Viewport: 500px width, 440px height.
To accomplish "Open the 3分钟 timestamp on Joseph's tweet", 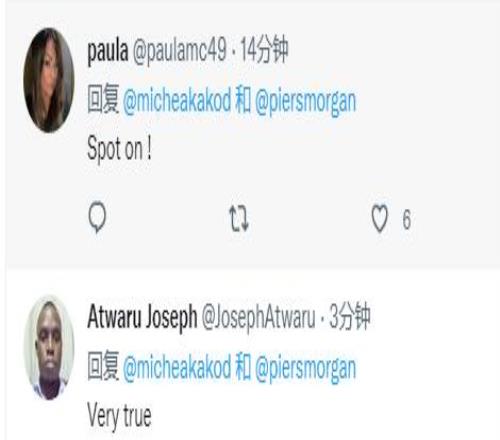I will (350, 316).
